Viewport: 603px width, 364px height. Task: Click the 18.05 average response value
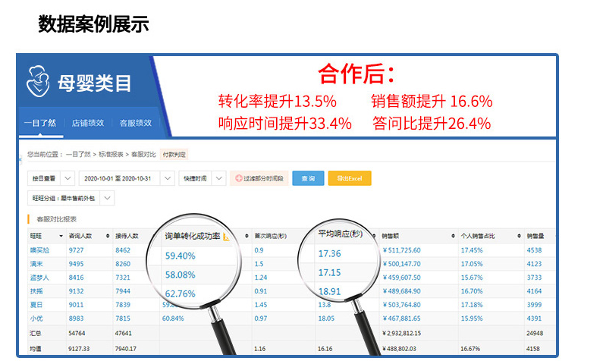pyautogui.click(x=326, y=318)
